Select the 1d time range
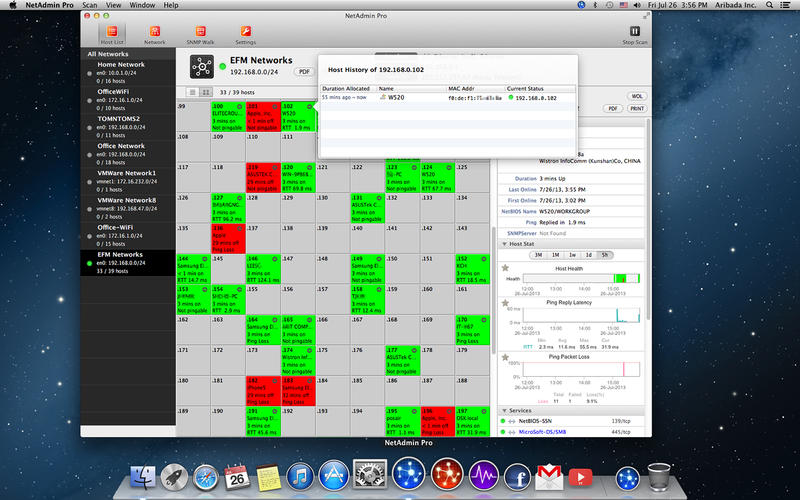Viewport: 800px width, 500px height. pos(588,255)
